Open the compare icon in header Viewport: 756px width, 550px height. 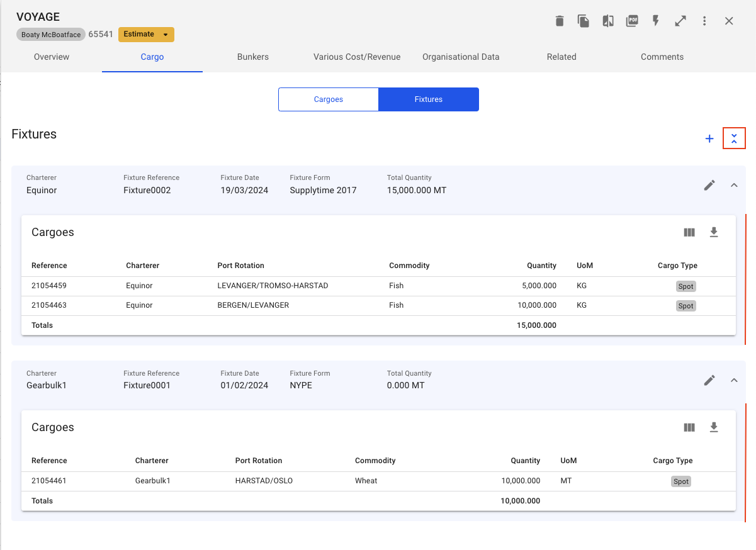(607, 21)
